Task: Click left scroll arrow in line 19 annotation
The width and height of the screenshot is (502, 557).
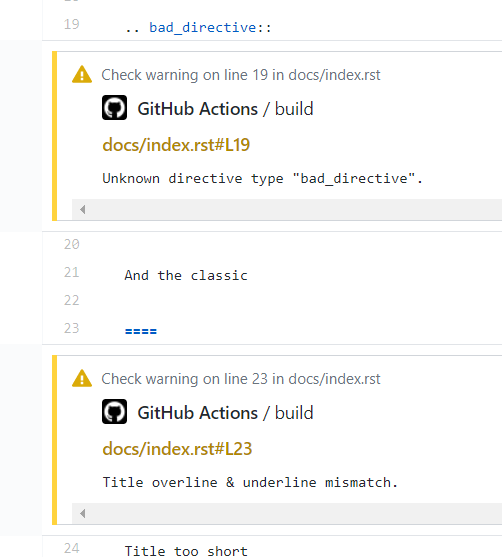Action: click(83, 210)
